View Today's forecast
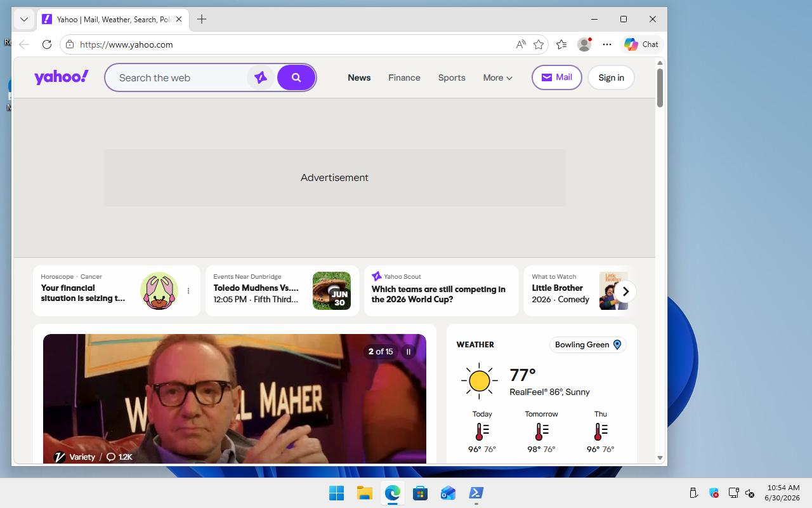Viewport: 812px width, 508px height. point(482,432)
